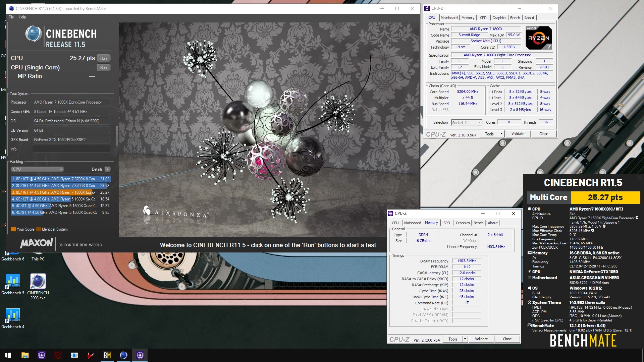The width and height of the screenshot is (644, 362).
Task: Open Graphics tab in bottom CPU-Z window
Action: tap(463, 223)
